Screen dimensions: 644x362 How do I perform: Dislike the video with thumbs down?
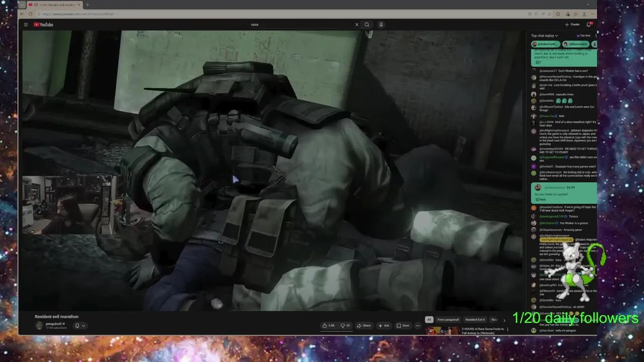click(345, 326)
